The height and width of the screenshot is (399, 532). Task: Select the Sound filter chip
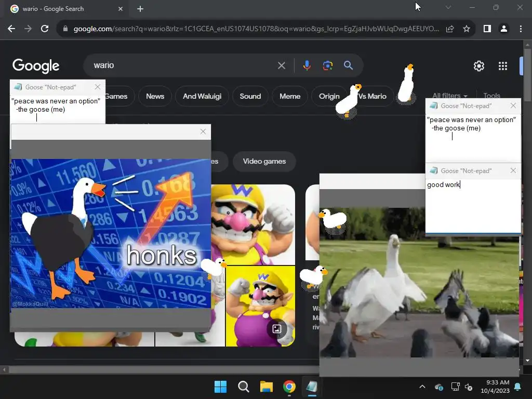250,96
